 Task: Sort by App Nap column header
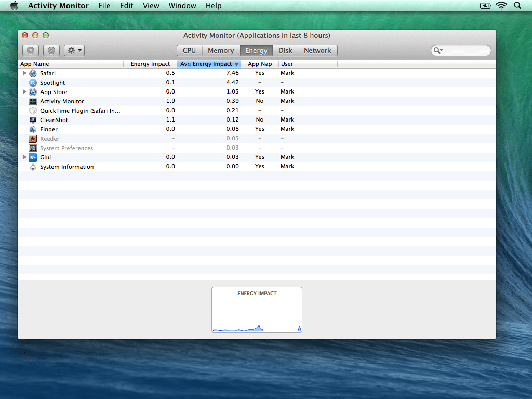[x=260, y=64]
